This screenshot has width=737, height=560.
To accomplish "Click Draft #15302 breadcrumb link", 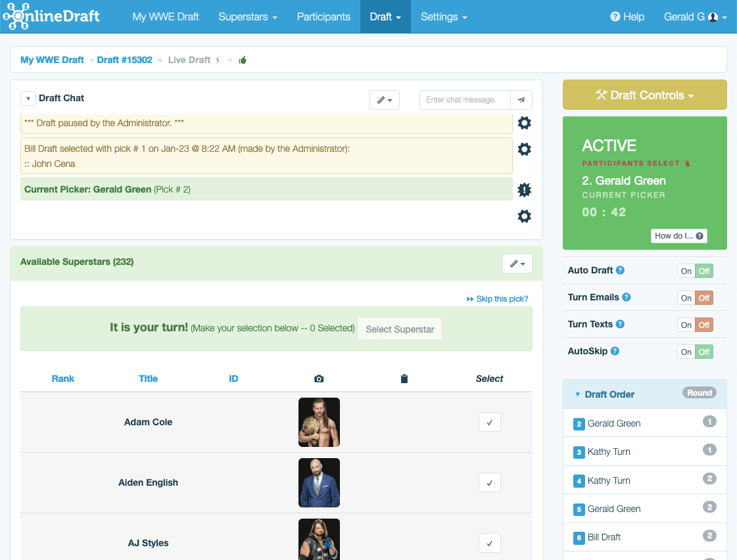I will pos(124,60).
